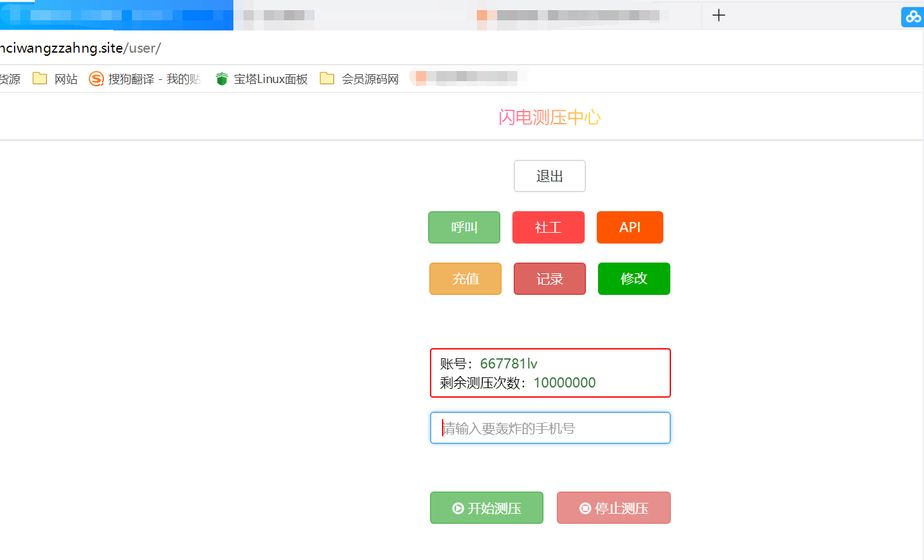Click the green 修改 button
Screen dimensions: 924x560
pyautogui.click(x=634, y=278)
